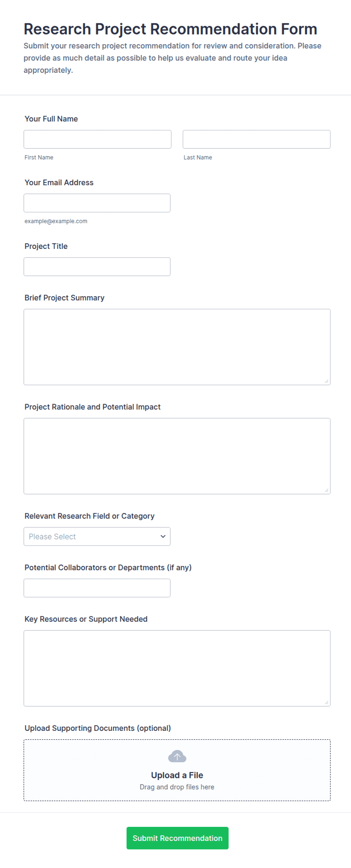This screenshot has width=351, height=868.
Task: Click the resize handle of Brief Project Summary
Action: (326, 381)
